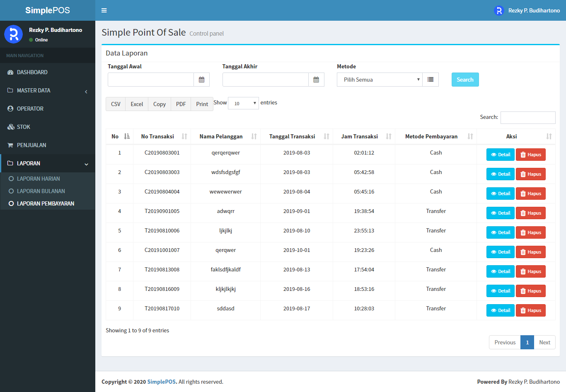Click the list icon beside Metode dropdown
The height and width of the screenshot is (392, 566).
click(431, 79)
